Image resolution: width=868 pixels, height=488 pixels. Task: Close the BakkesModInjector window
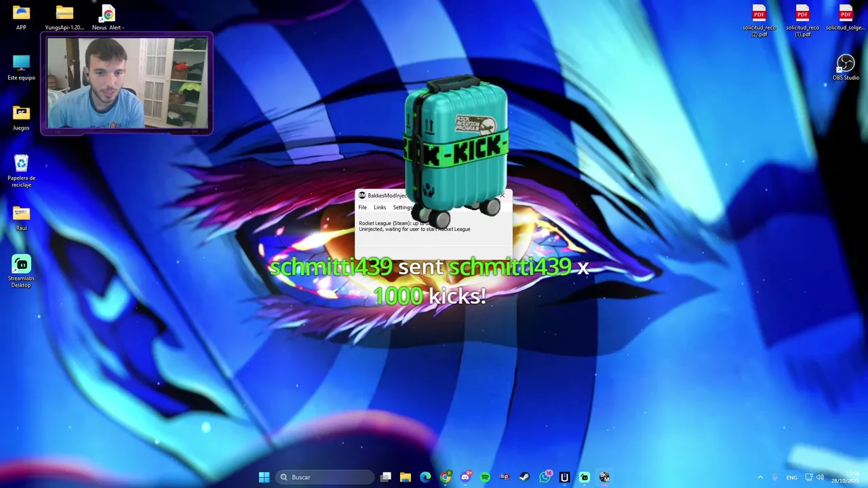click(x=502, y=195)
